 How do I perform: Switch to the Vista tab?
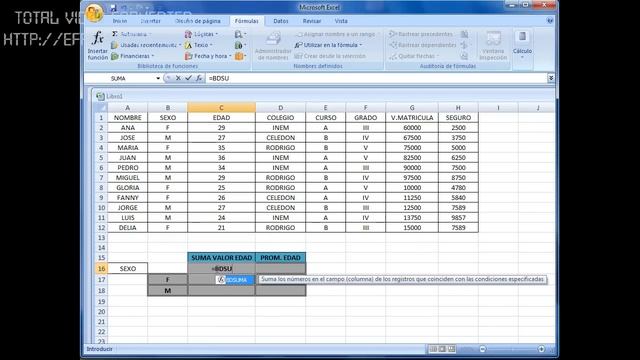point(341,21)
